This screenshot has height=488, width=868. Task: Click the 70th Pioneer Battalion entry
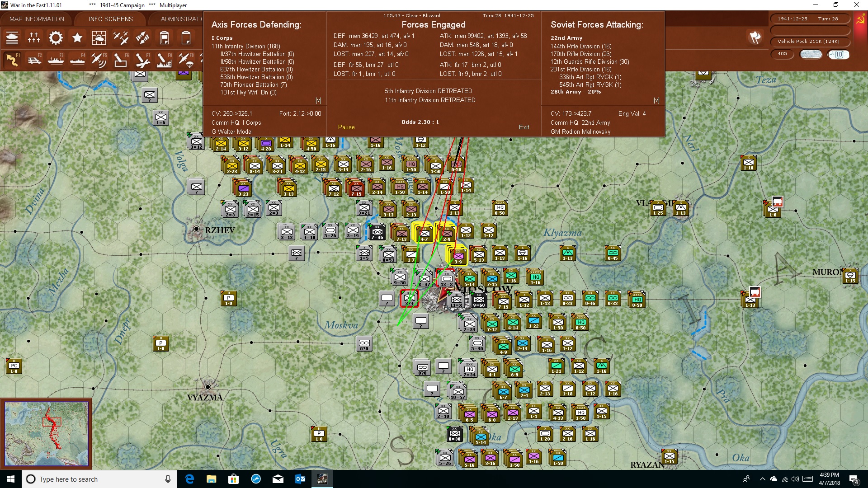pyautogui.click(x=254, y=84)
